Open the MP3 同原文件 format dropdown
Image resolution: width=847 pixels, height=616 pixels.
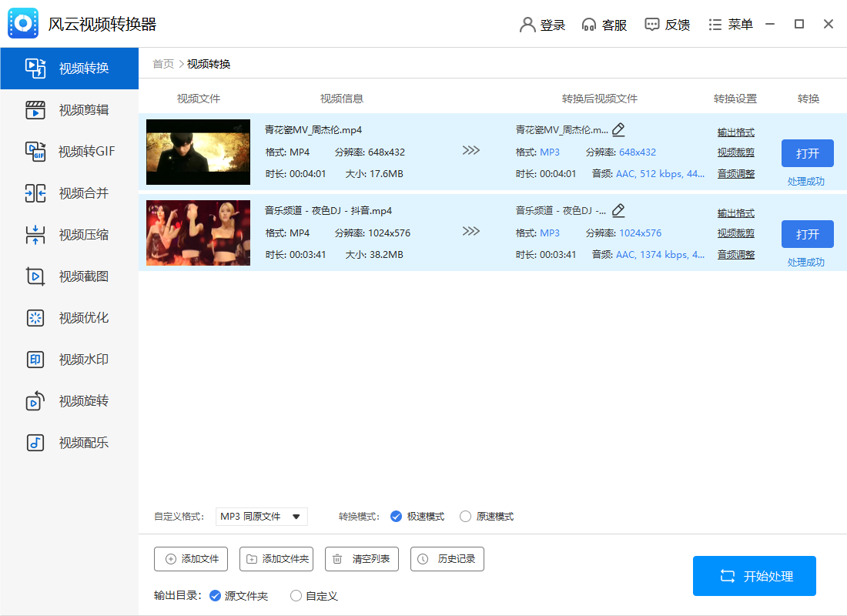(262, 517)
